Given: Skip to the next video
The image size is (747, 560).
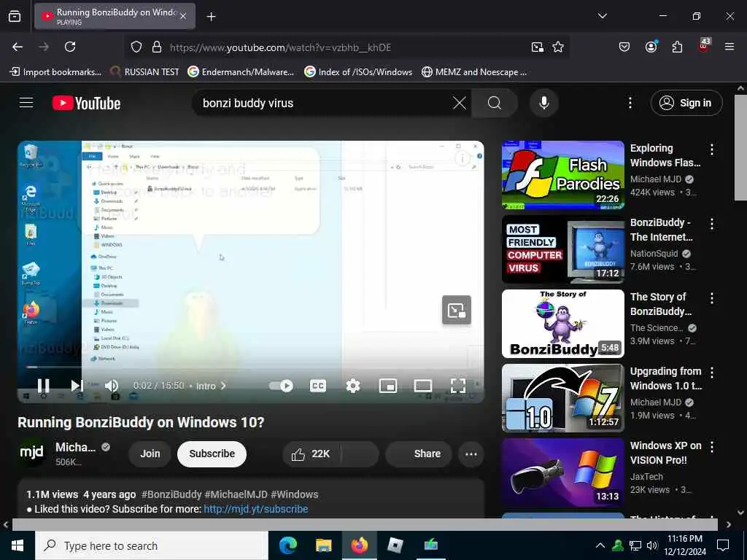Looking at the screenshot, I should click(x=77, y=385).
